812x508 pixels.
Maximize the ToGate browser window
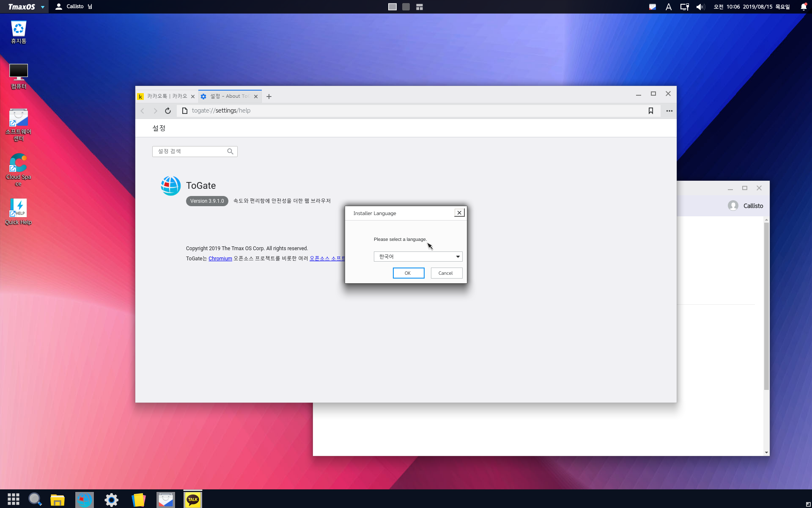tap(653, 94)
